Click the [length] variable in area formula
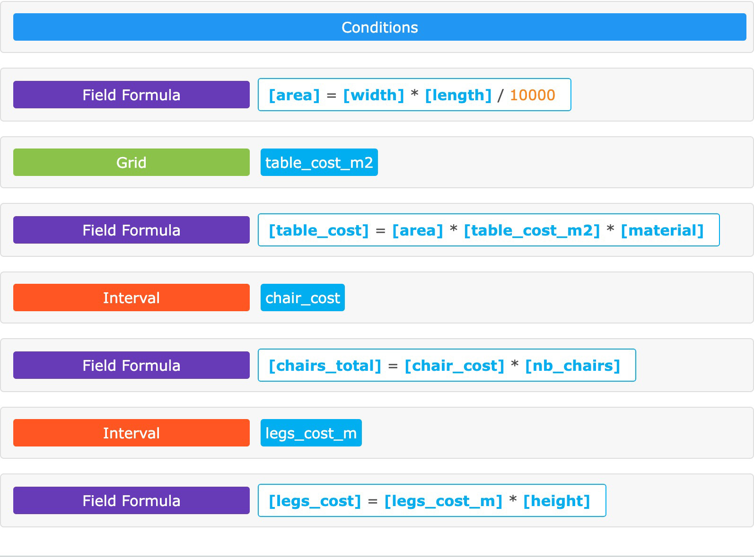Screen dimensions: 754x560 [x=458, y=95]
